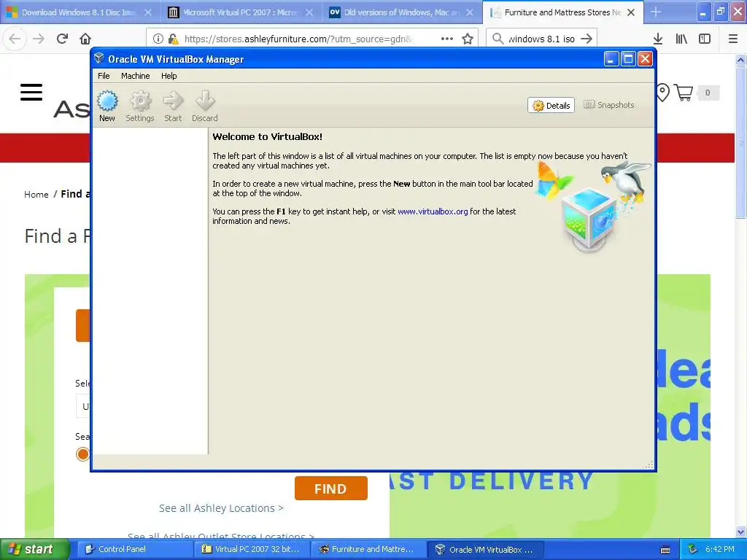
Task: Open the Firefox hamburger menu
Action: [x=733, y=39]
